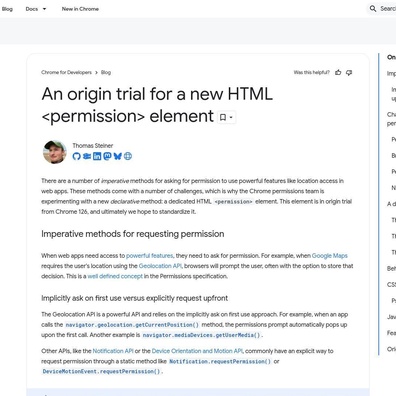
Task: Open the author's Mastodon profile icon
Action: coord(107,156)
